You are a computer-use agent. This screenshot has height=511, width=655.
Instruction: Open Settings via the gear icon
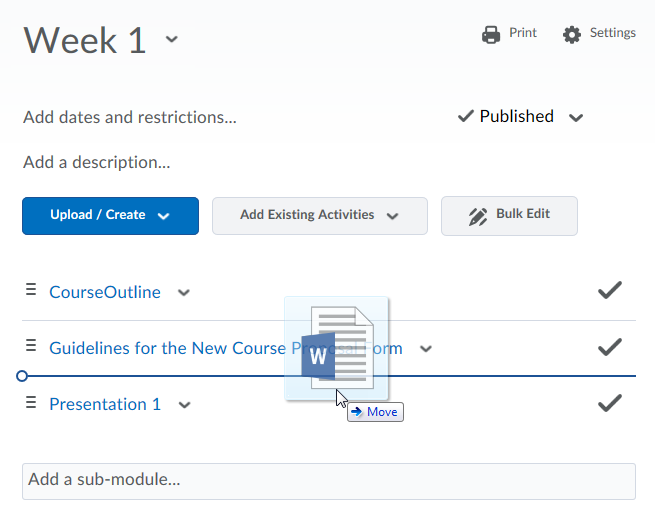pyautogui.click(x=572, y=34)
